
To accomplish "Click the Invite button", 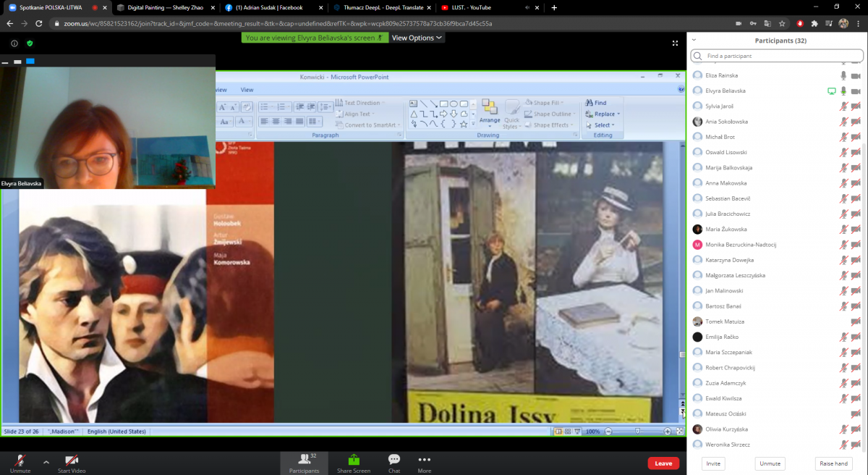I will tap(713, 463).
